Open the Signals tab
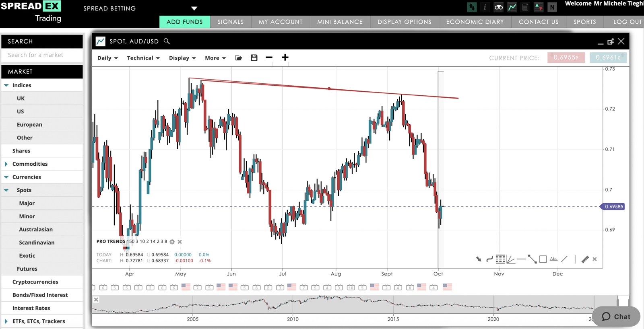The image size is (644, 329). [x=231, y=22]
